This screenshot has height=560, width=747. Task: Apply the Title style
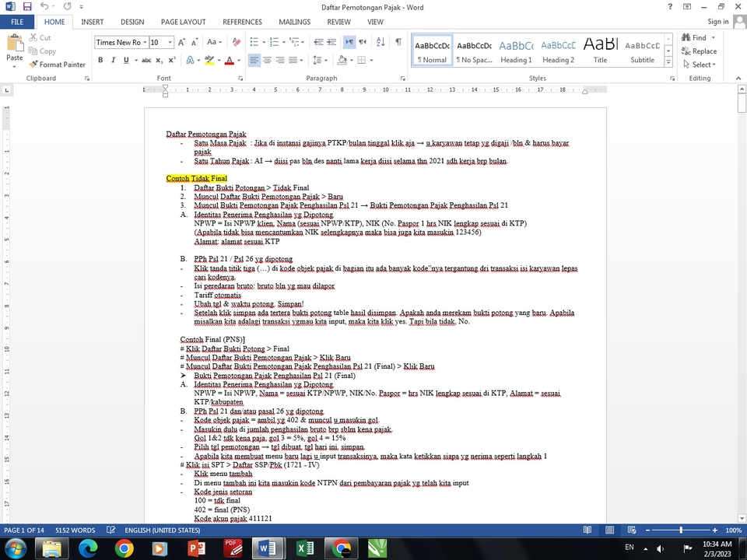600,51
